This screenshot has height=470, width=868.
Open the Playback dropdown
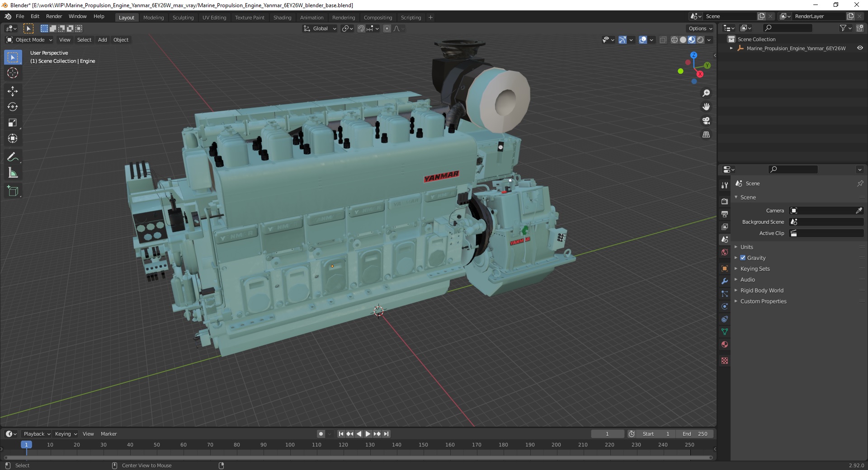37,434
